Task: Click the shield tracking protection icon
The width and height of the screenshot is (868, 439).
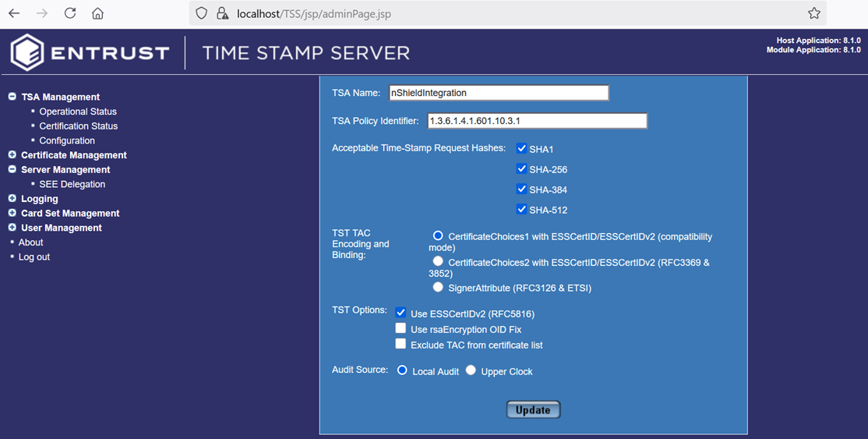Action: click(x=202, y=13)
